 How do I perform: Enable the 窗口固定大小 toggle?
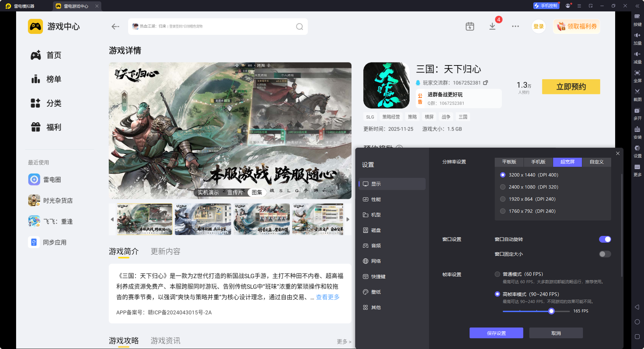[605, 254]
